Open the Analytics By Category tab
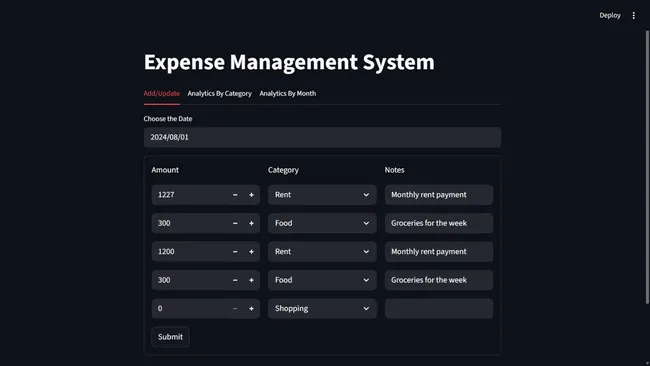This screenshot has width=650, height=366. 219,94
